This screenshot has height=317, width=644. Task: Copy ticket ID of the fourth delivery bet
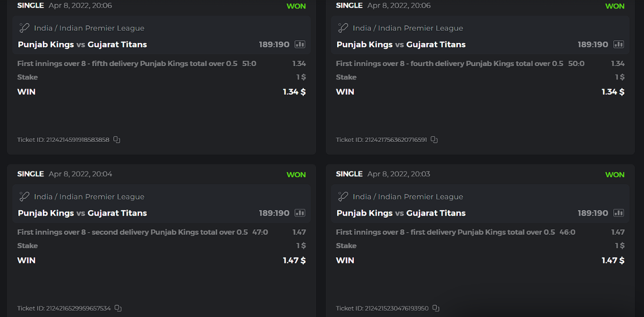pos(434,140)
